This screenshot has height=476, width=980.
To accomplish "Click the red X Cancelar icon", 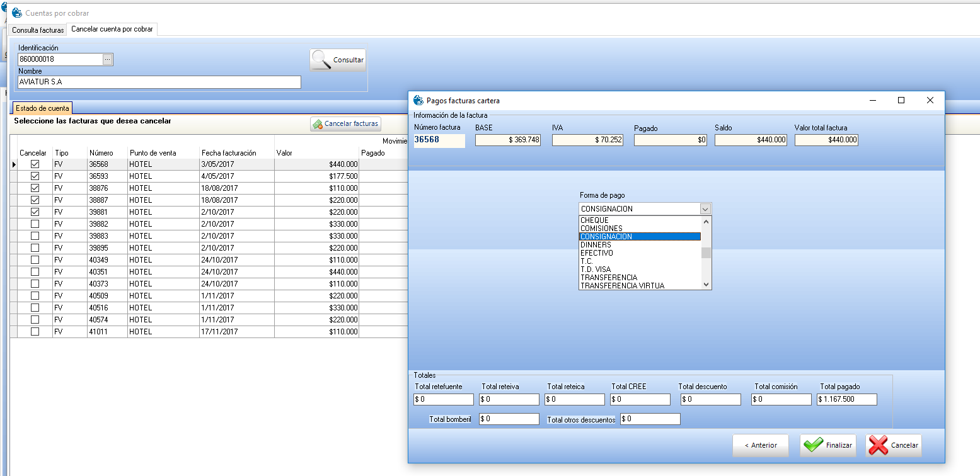I will coord(879,445).
